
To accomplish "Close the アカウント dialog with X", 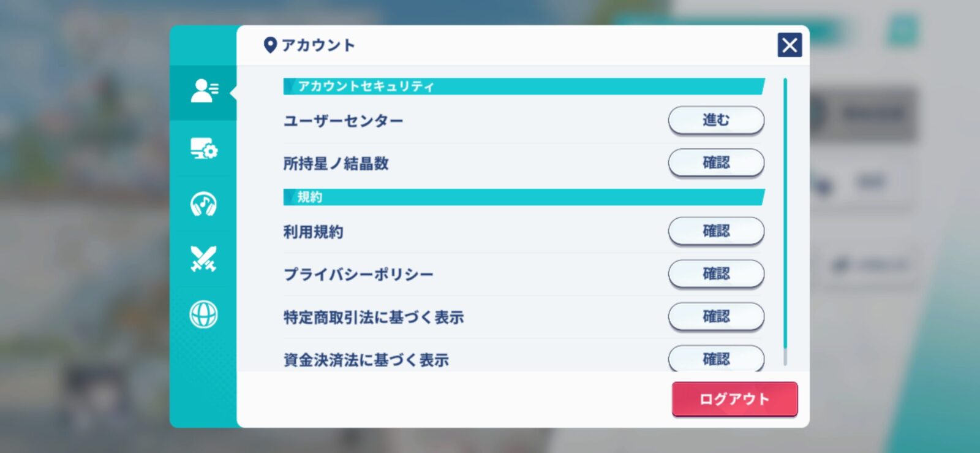I will click(x=790, y=45).
